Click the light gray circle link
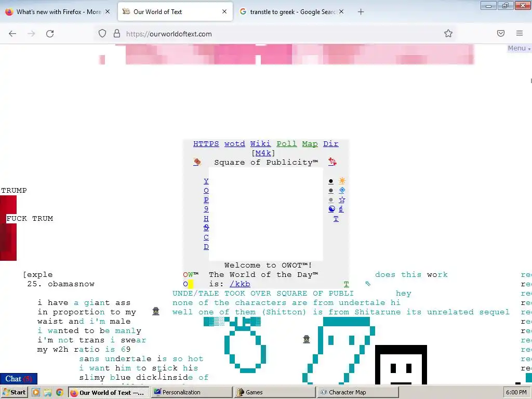This screenshot has height=399, width=532. [331, 200]
